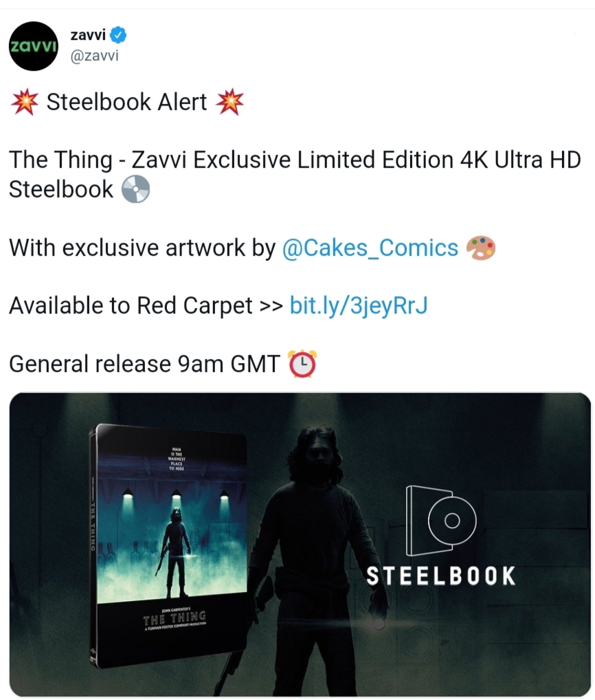
Task: Click the zavvi display name
Action: 88,34
